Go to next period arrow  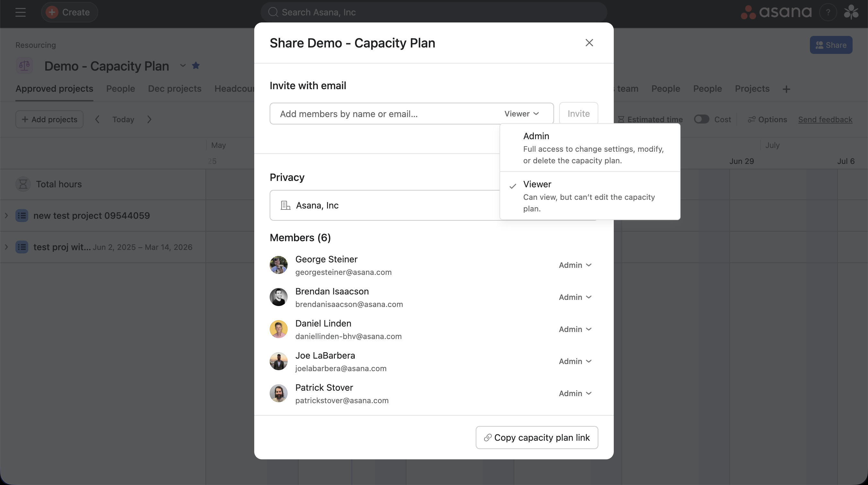point(149,119)
